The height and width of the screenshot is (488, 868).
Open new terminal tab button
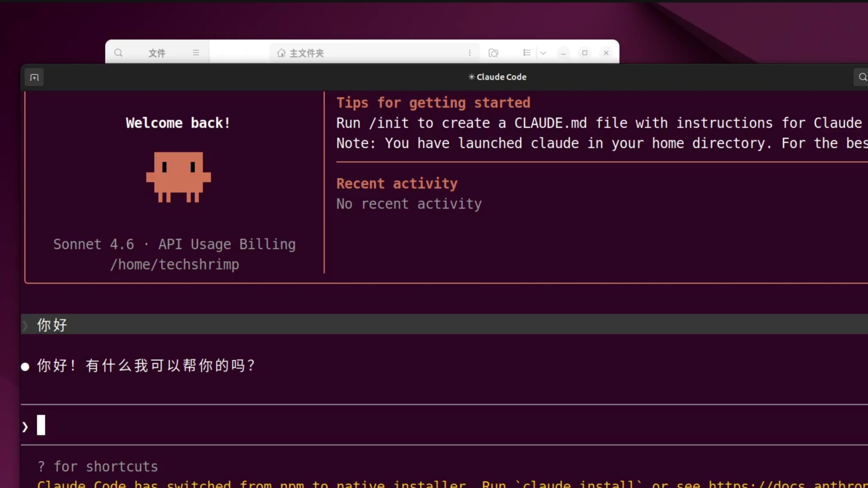tap(34, 78)
